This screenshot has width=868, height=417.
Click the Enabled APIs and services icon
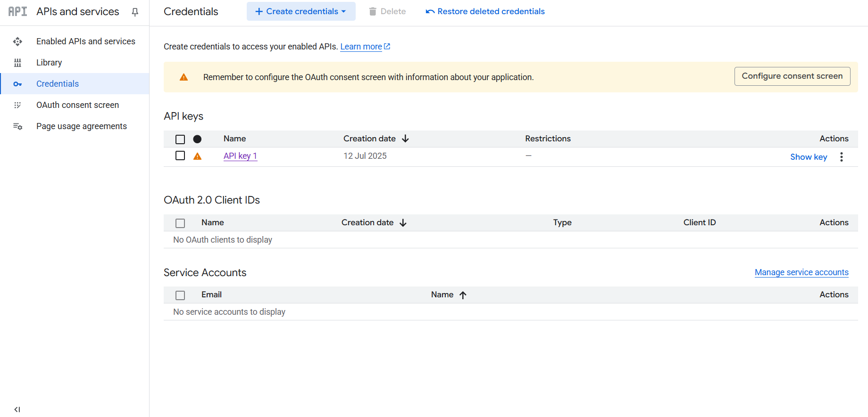click(17, 41)
